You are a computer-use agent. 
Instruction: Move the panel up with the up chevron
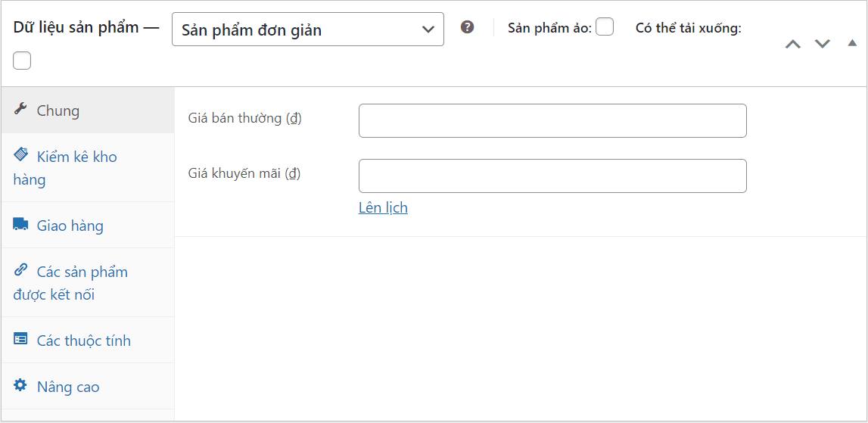[793, 44]
